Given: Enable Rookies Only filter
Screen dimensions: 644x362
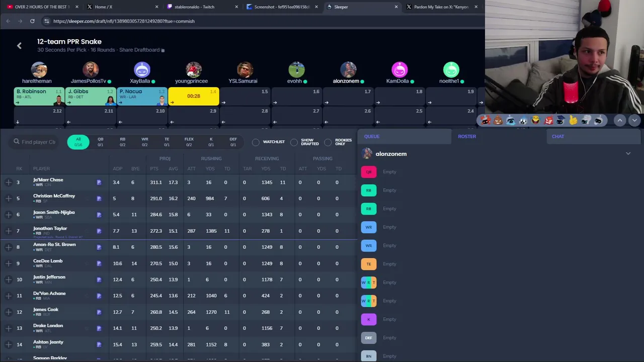Looking at the screenshot, I should point(328,142).
